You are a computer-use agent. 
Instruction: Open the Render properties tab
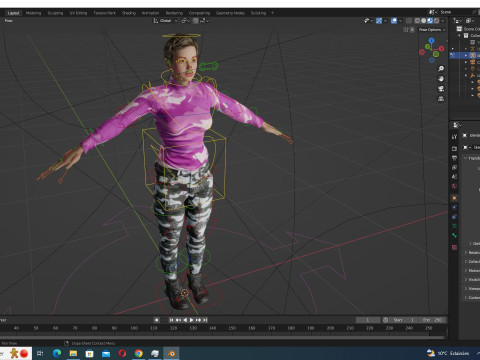point(454,148)
